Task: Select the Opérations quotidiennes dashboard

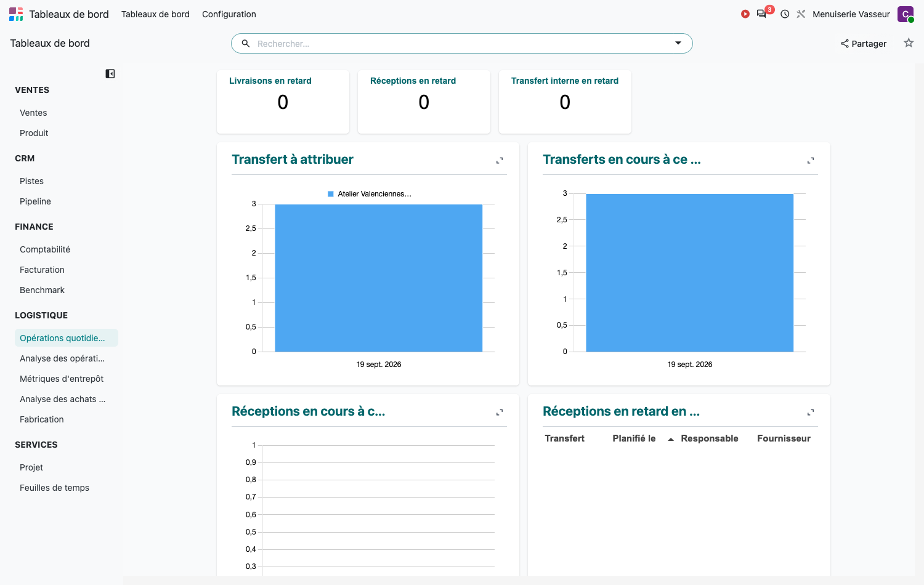Action: (67, 338)
